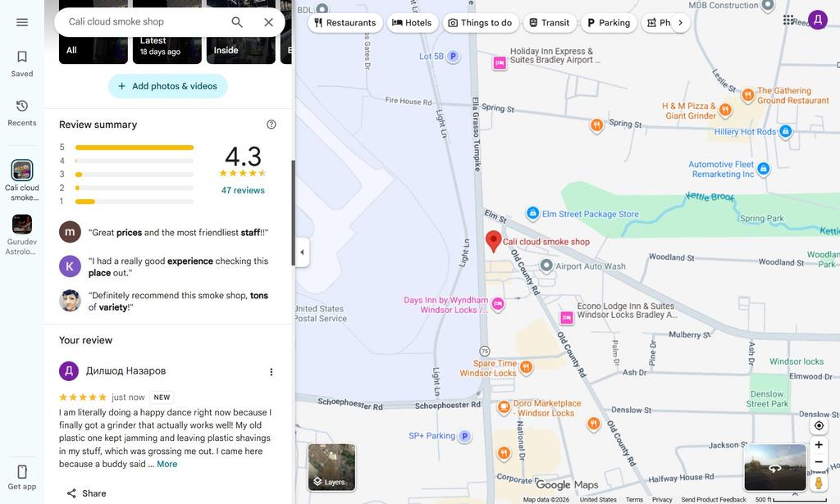
Task: Click Elm Street Package Store marker
Action: click(x=532, y=213)
